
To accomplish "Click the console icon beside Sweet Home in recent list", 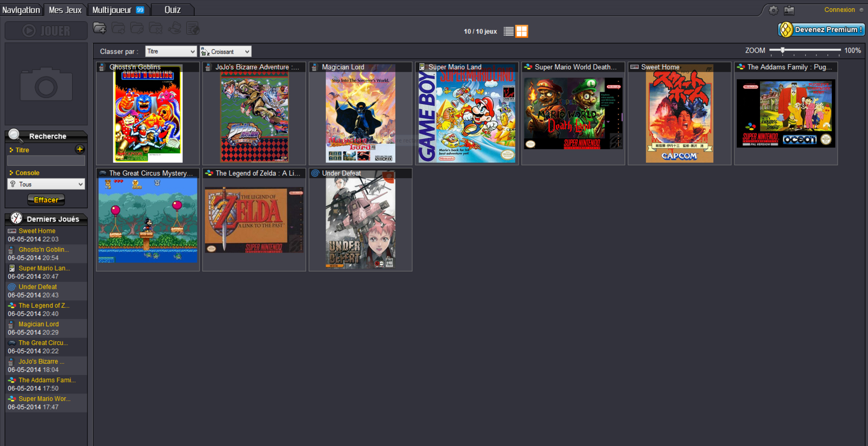I will click(12, 231).
